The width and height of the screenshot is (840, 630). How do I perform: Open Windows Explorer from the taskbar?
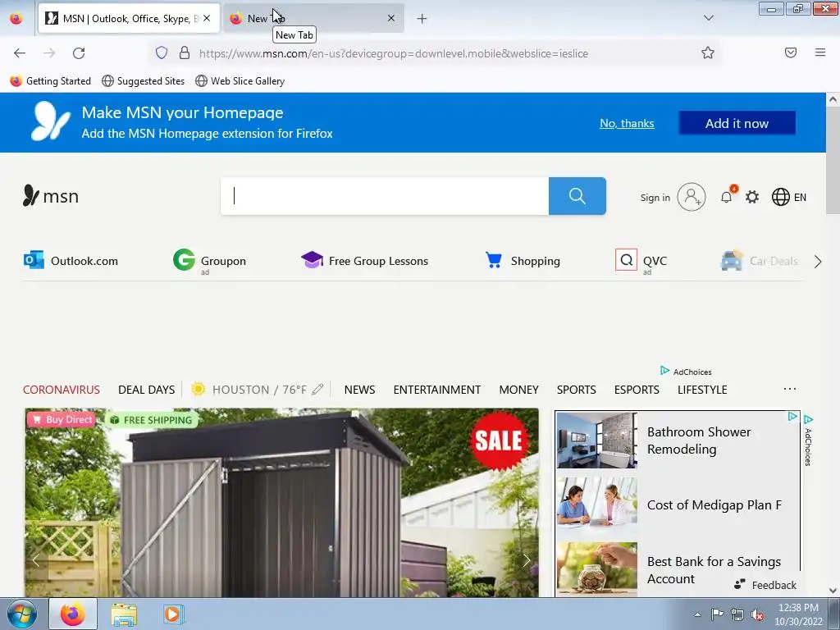(124, 614)
